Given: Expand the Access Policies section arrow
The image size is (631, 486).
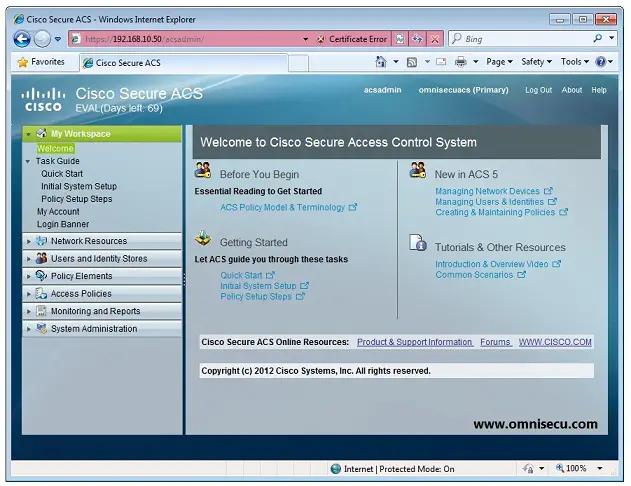Looking at the screenshot, I should tap(29, 294).
